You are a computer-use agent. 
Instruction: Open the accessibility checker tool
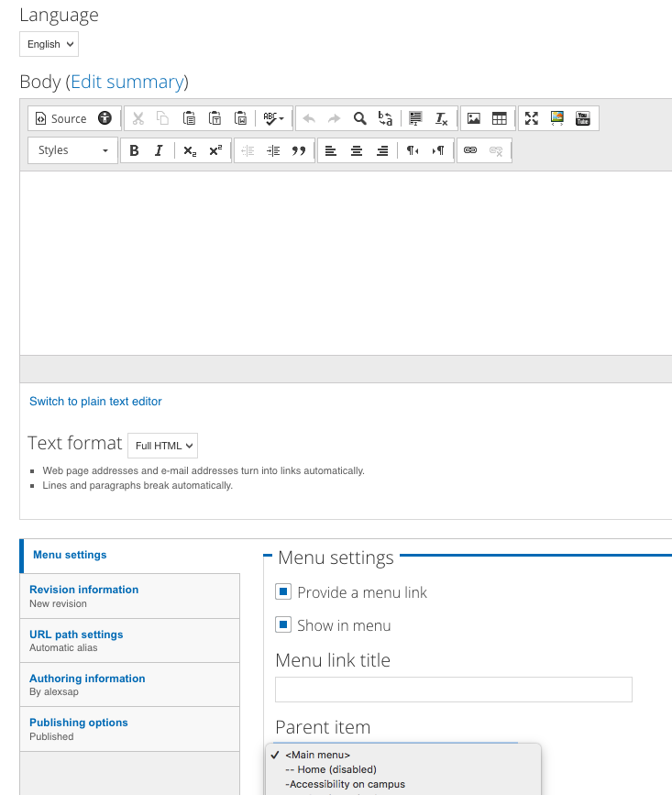click(x=105, y=118)
